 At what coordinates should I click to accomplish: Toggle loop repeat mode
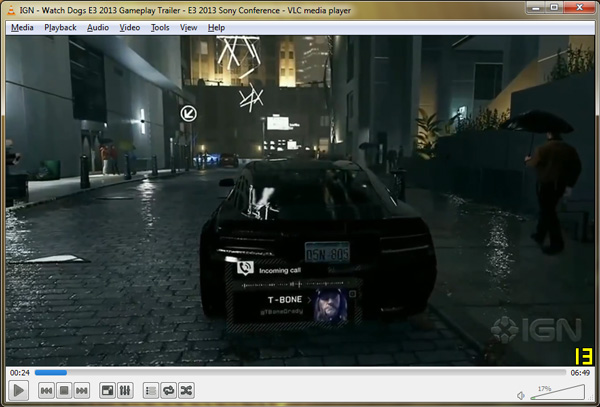click(x=168, y=391)
